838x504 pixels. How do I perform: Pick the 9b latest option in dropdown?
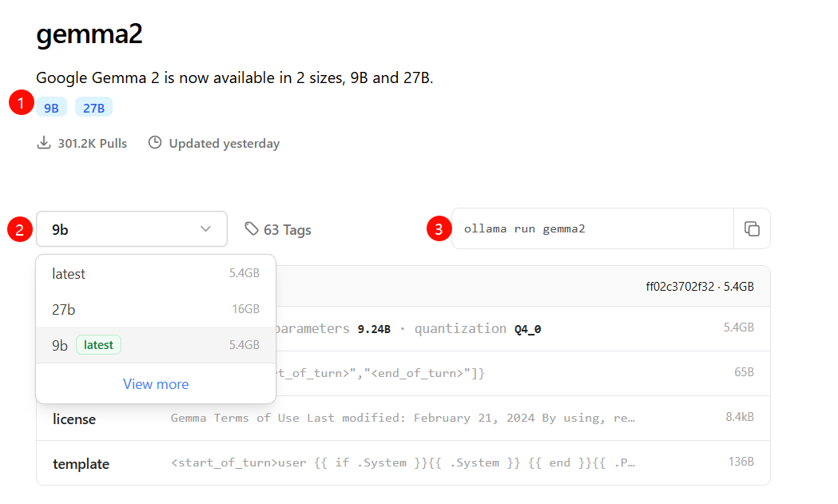click(x=156, y=345)
